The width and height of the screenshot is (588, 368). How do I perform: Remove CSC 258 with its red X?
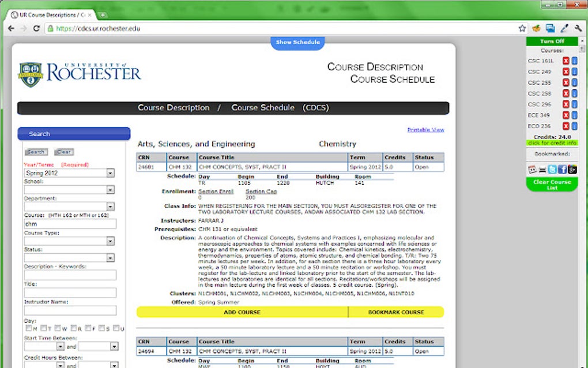[x=566, y=93]
